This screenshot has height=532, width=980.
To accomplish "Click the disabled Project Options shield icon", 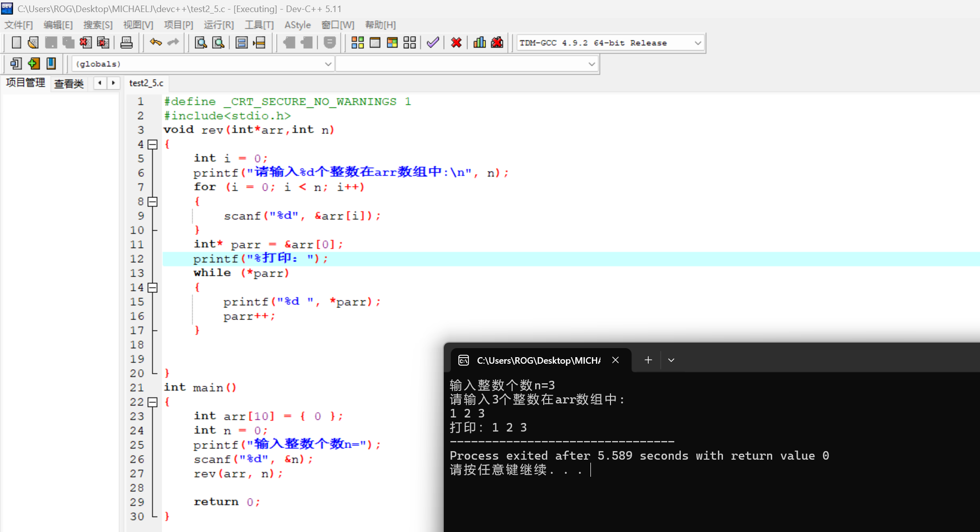I will point(329,43).
